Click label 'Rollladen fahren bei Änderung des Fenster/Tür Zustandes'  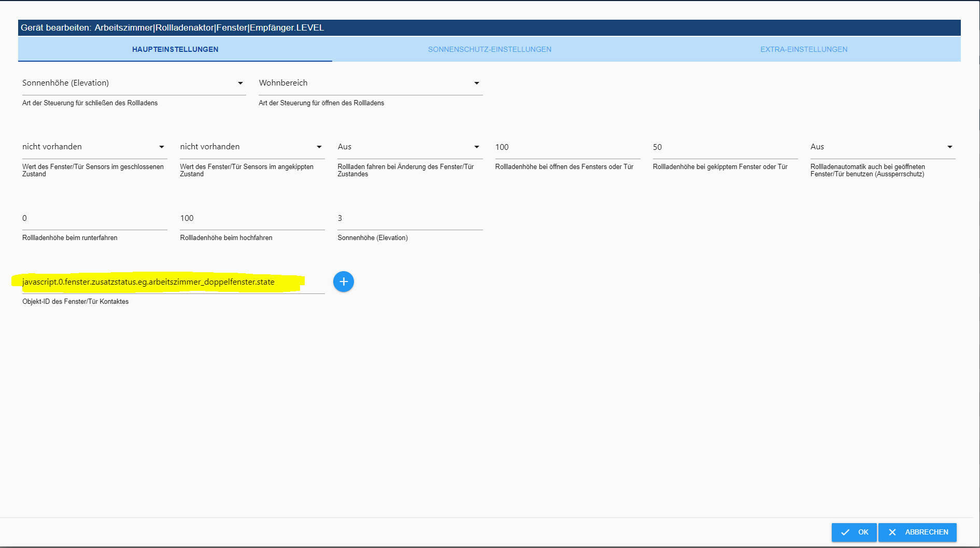click(x=406, y=171)
